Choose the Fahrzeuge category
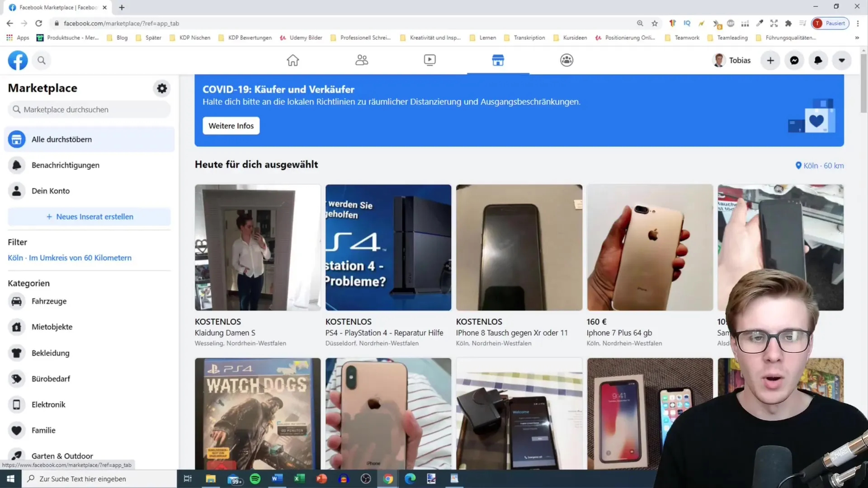The width and height of the screenshot is (868, 488). coord(89,301)
